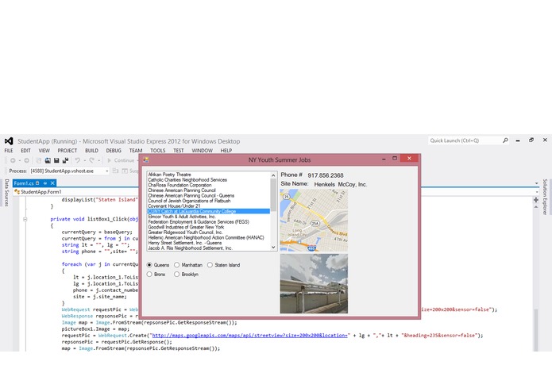This screenshot has width=552, height=392.
Task: Click the Continue debug button
Action: tap(121, 160)
